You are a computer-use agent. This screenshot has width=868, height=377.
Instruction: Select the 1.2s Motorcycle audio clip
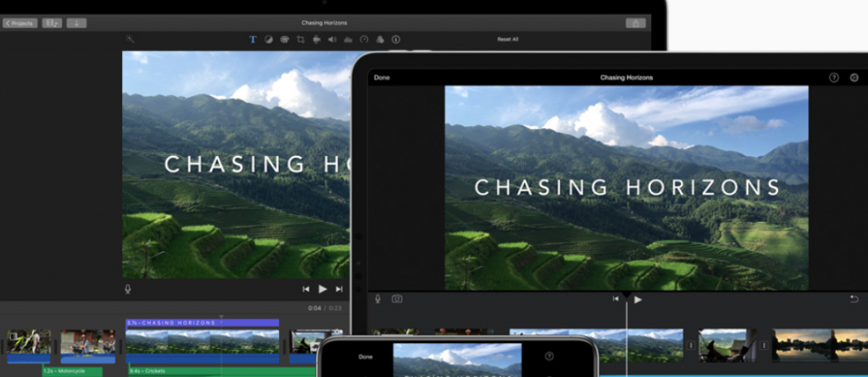point(73,371)
